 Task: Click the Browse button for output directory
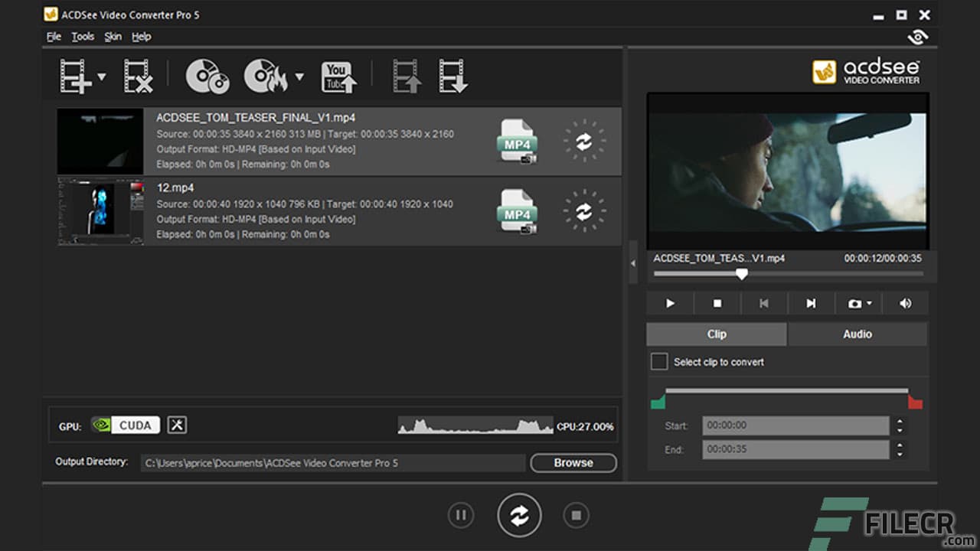(573, 462)
